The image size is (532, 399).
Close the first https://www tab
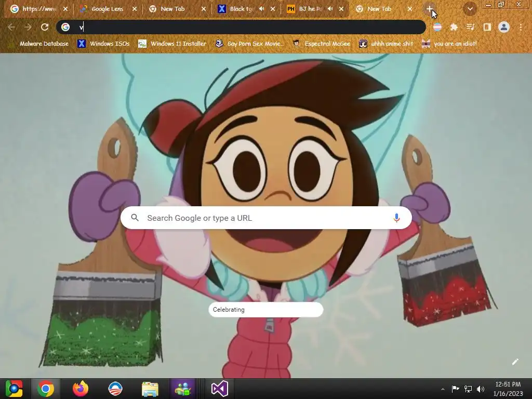[x=65, y=9]
